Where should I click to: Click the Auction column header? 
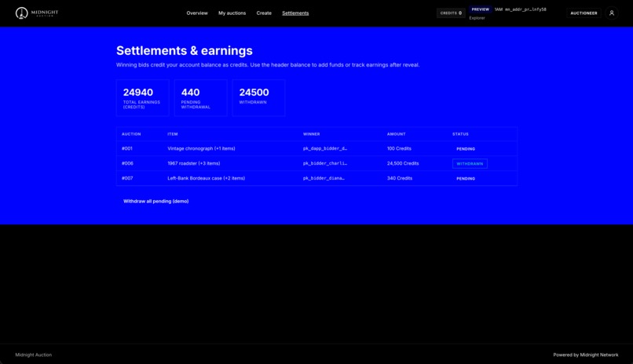point(131,134)
